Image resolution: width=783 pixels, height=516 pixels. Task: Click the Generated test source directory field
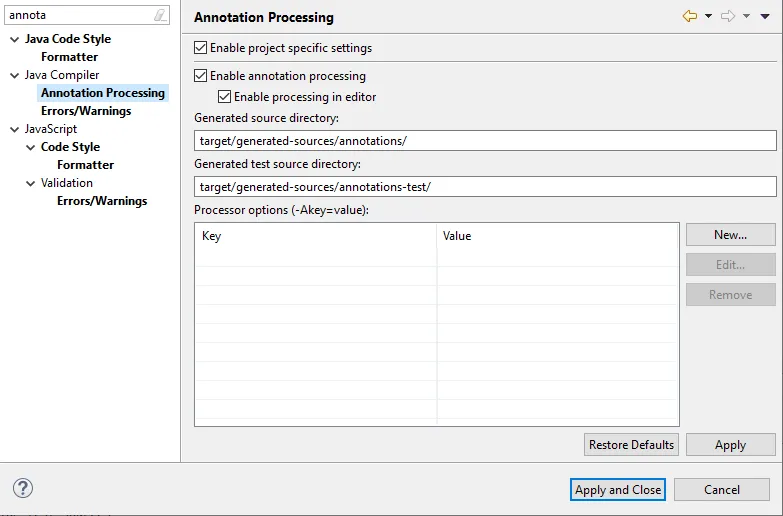tap(485, 187)
